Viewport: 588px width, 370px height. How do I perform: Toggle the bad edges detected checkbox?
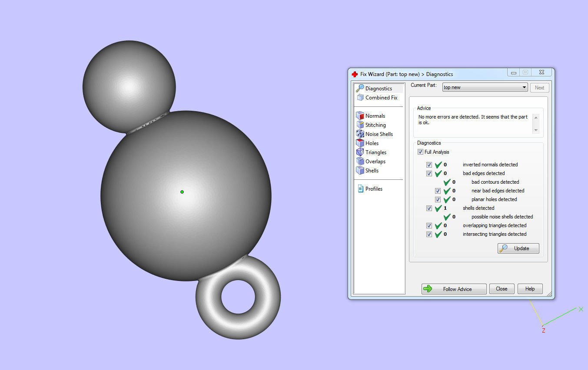[x=429, y=173]
